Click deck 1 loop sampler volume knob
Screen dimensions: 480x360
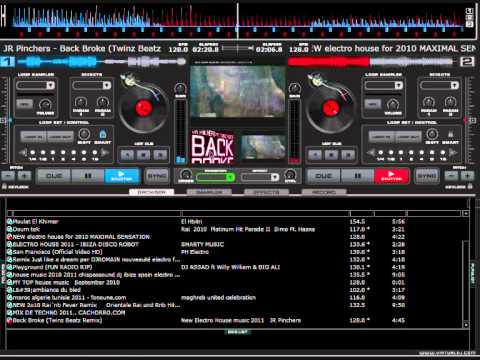(45, 105)
